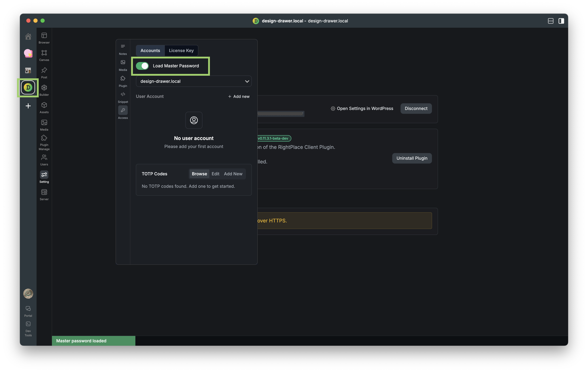Select the Add New TOTP tab

click(x=233, y=174)
